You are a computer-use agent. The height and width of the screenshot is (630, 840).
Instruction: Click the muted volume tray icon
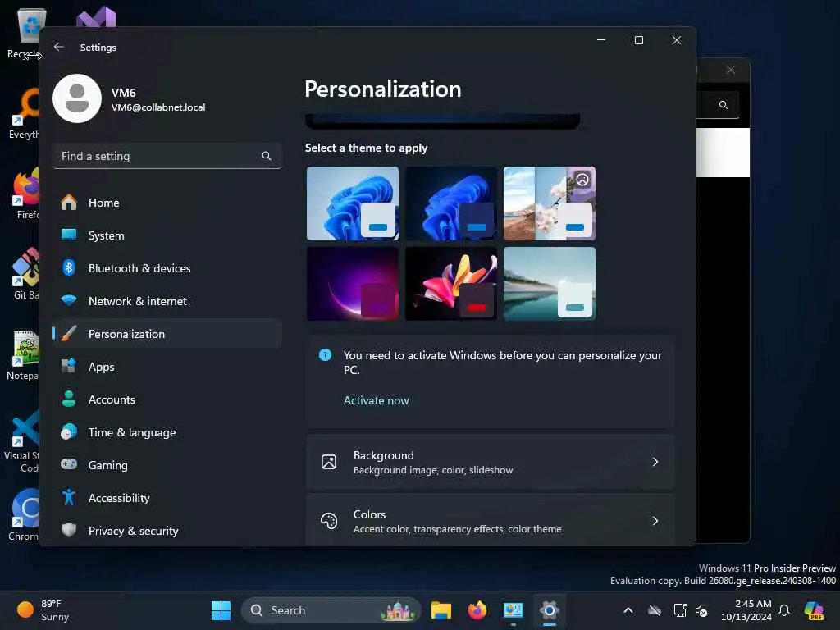click(x=701, y=610)
